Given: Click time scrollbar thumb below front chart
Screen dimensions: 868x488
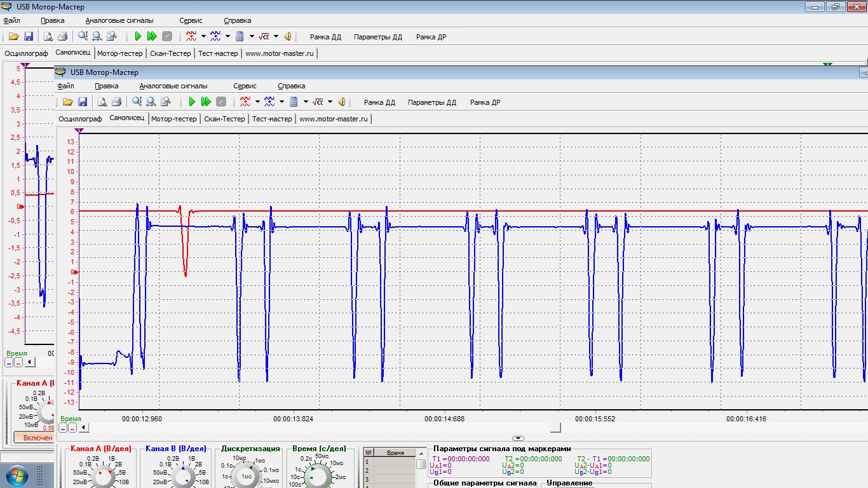Looking at the screenshot, I should [555, 428].
